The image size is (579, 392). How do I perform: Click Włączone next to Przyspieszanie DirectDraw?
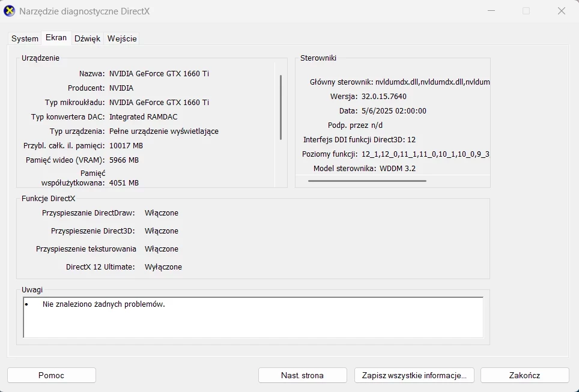tap(162, 213)
